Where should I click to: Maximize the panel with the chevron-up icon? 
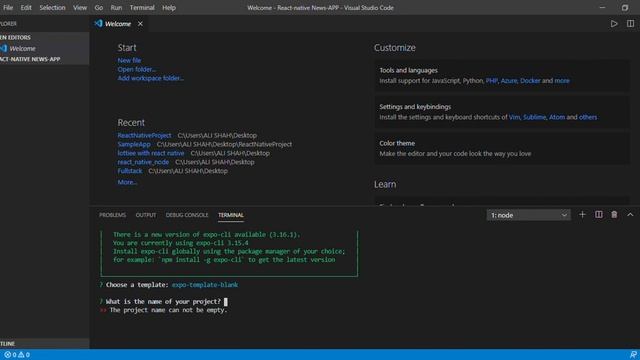pos(630,215)
